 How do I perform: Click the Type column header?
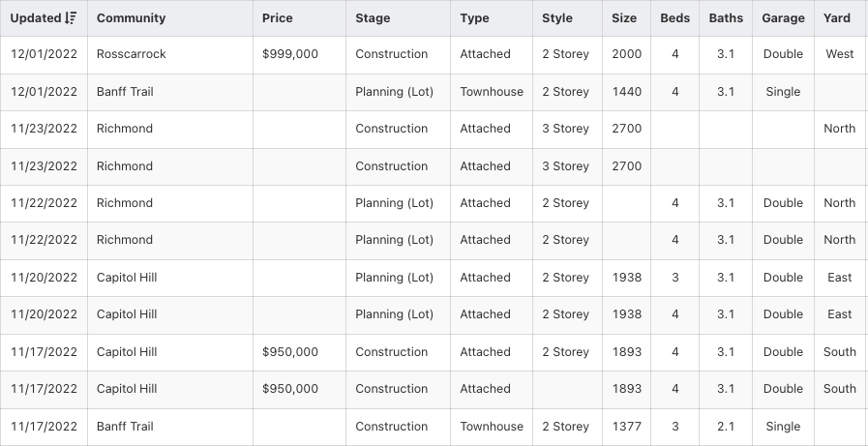point(474,18)
